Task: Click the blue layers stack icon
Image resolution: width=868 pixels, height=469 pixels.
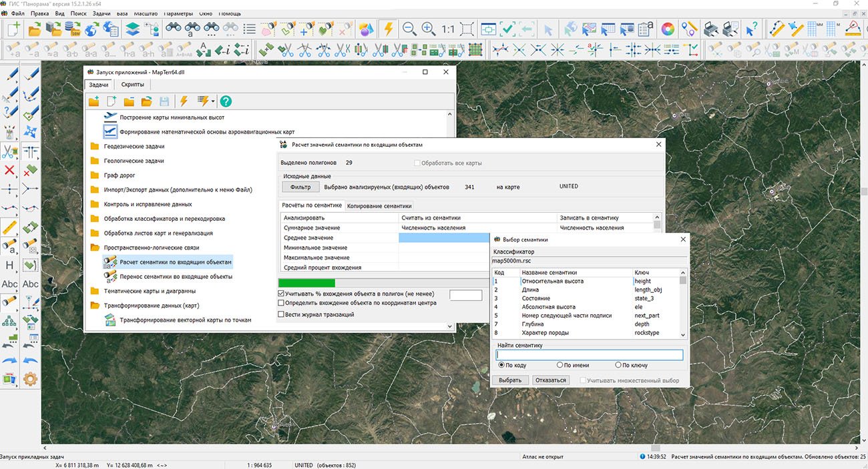Action: (132, 29)
